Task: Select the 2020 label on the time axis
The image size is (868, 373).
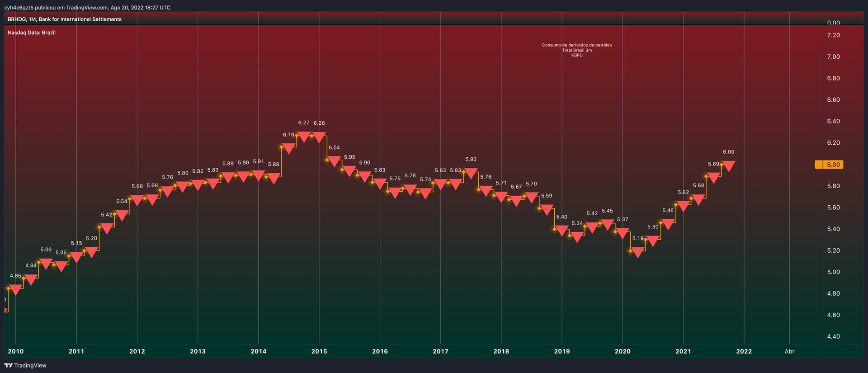Action: 623,351
